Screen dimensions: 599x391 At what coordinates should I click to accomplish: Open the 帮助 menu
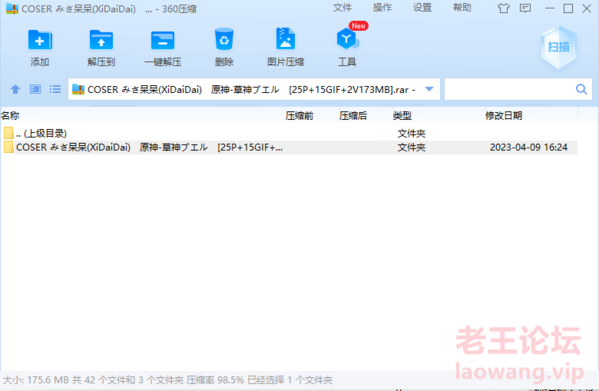coord(462,8)
